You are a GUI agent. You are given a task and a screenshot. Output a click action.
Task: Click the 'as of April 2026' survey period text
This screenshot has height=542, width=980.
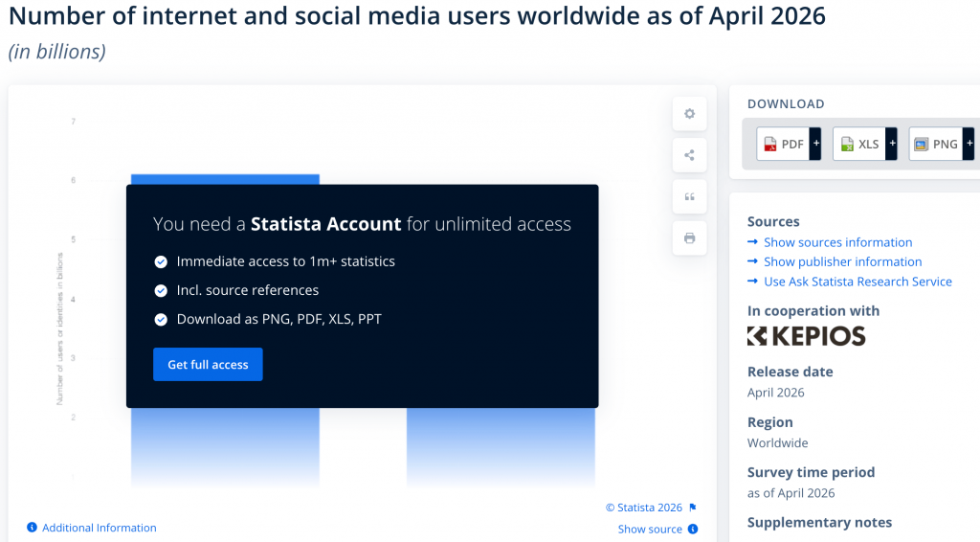click(x=791, y=493)
